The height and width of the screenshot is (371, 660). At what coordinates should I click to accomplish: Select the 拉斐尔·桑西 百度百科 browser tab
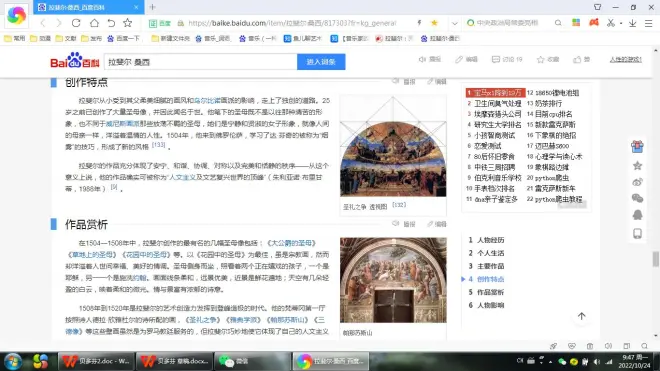click(88, 7)
